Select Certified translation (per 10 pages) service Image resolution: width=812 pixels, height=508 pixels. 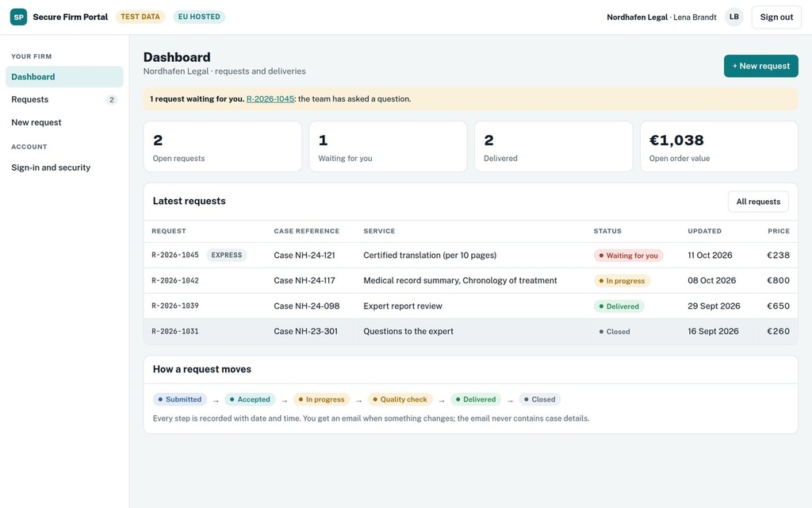(430, 255)
